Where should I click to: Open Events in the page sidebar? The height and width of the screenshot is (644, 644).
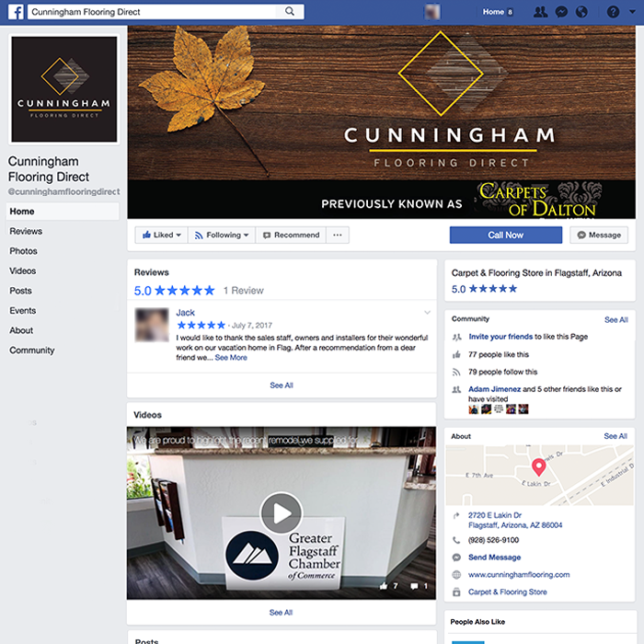coord(23,311)
